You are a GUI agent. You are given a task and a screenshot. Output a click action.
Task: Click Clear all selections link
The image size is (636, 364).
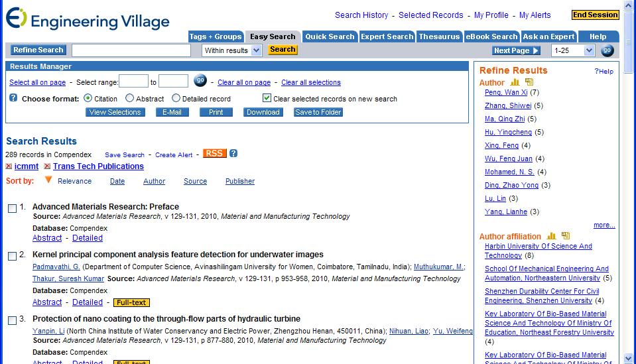coord(311,82)
